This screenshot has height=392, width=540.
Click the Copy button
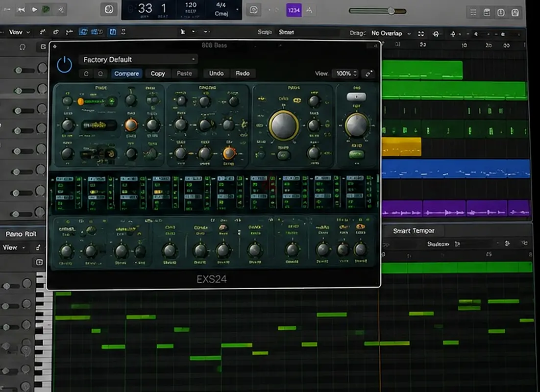click(158, 73)
